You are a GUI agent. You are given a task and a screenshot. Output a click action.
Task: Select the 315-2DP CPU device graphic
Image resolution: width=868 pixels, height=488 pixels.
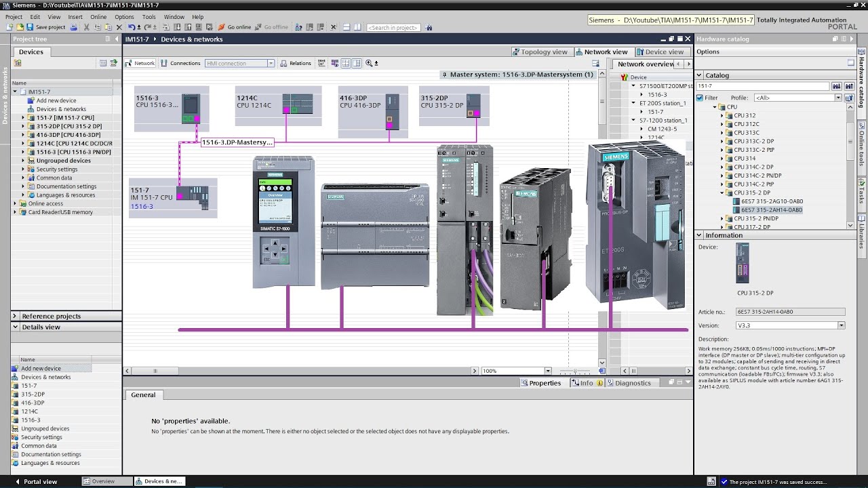pos(473,106)
